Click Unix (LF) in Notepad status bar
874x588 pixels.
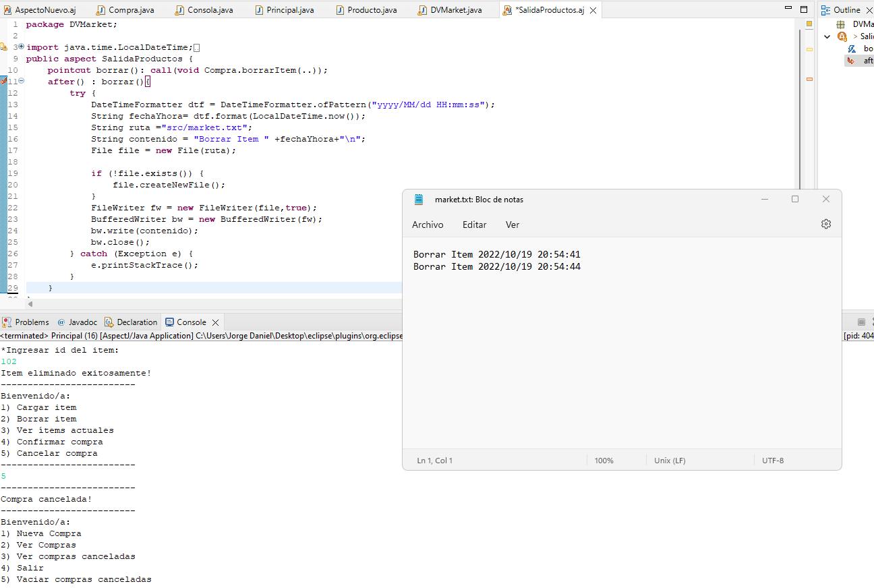point(669,460)
